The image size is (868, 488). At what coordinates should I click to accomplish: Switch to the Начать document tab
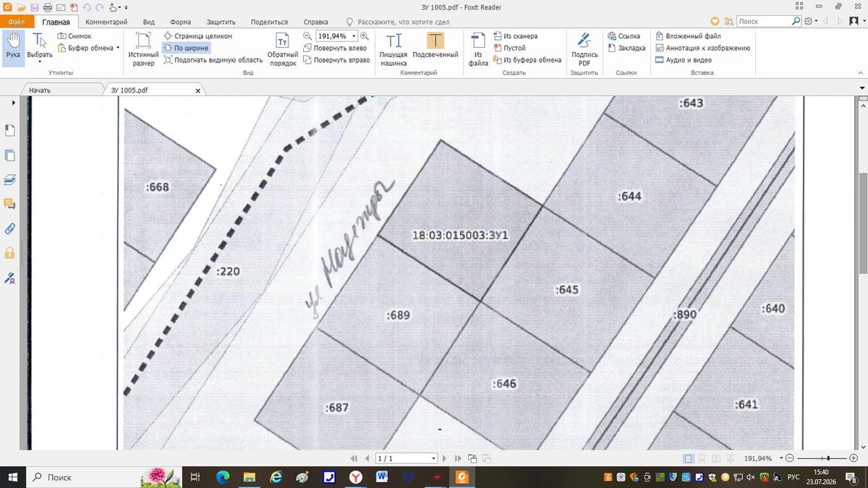40,90
